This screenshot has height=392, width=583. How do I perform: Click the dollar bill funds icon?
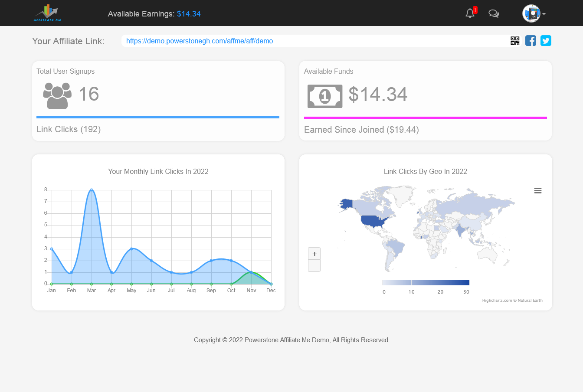pyautogui.click(x=325, y=96)
